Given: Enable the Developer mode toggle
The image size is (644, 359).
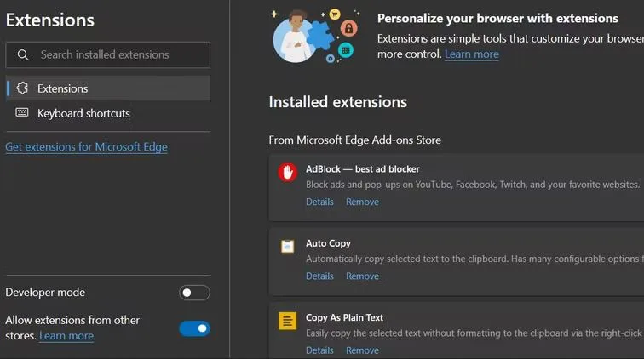Looking at the screenshot, I should pos(194,293).
